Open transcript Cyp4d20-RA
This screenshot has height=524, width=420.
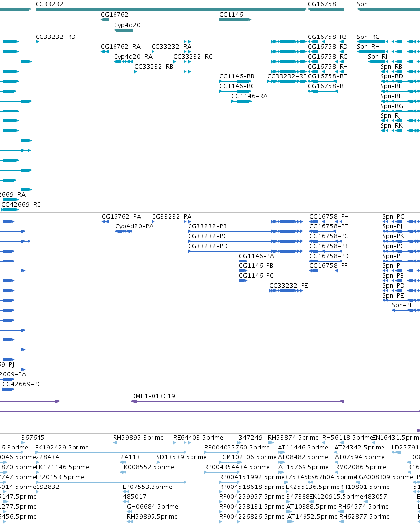(x=133, y=56)
